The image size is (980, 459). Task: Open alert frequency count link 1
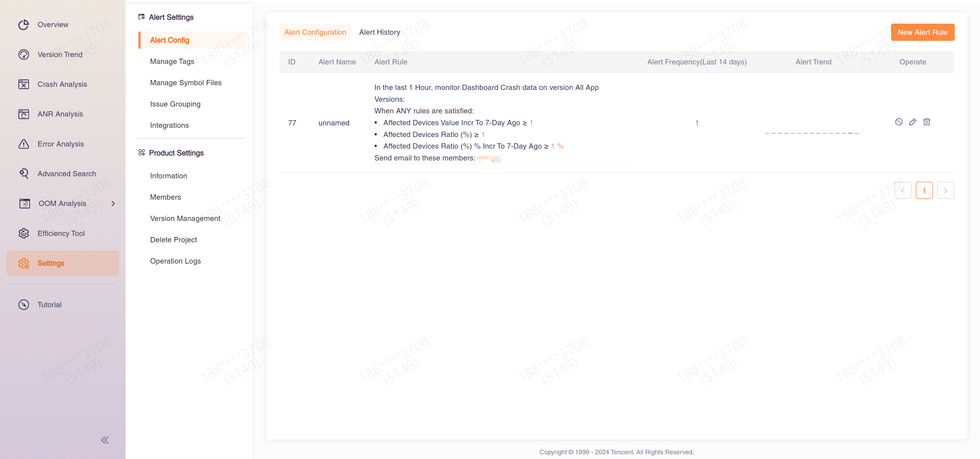coord(697,123)
